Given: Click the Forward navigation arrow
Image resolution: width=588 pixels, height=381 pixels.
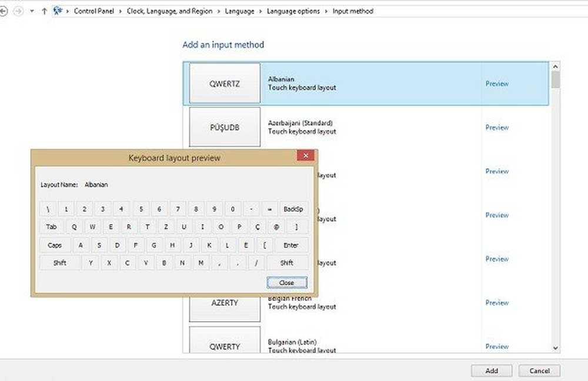Looking at the screenshot, I should tap(17, 11).
